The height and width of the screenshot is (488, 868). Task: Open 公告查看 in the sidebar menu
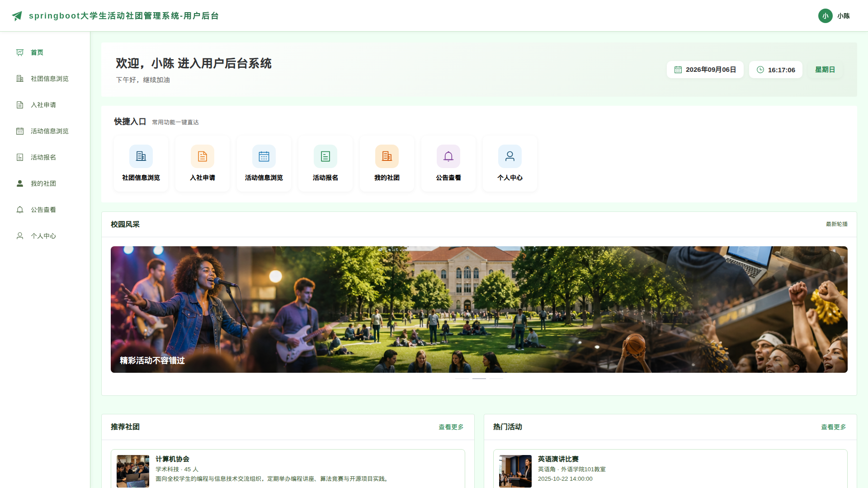pyautogui.click(x=45, y=210)
